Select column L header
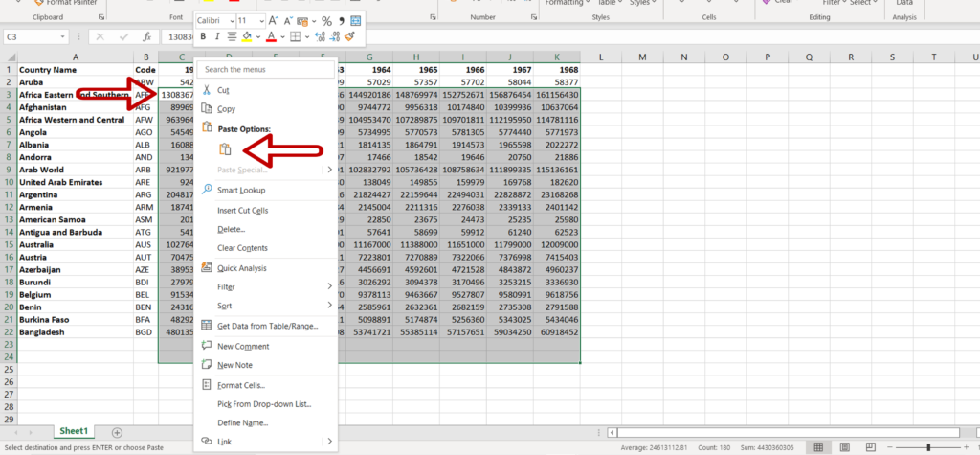The width and height of the screenshot is (980, 455). pos(601,57)
